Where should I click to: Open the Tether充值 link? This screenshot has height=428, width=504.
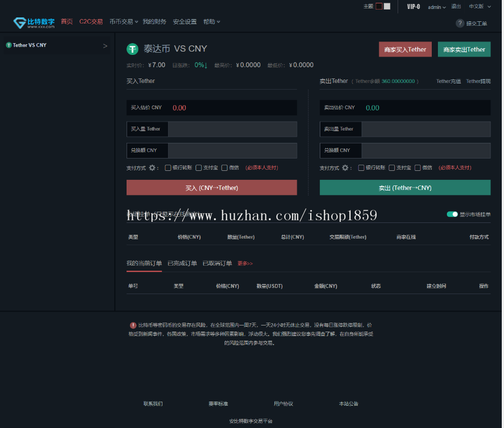pyautogui.click(x=449, y=81)
